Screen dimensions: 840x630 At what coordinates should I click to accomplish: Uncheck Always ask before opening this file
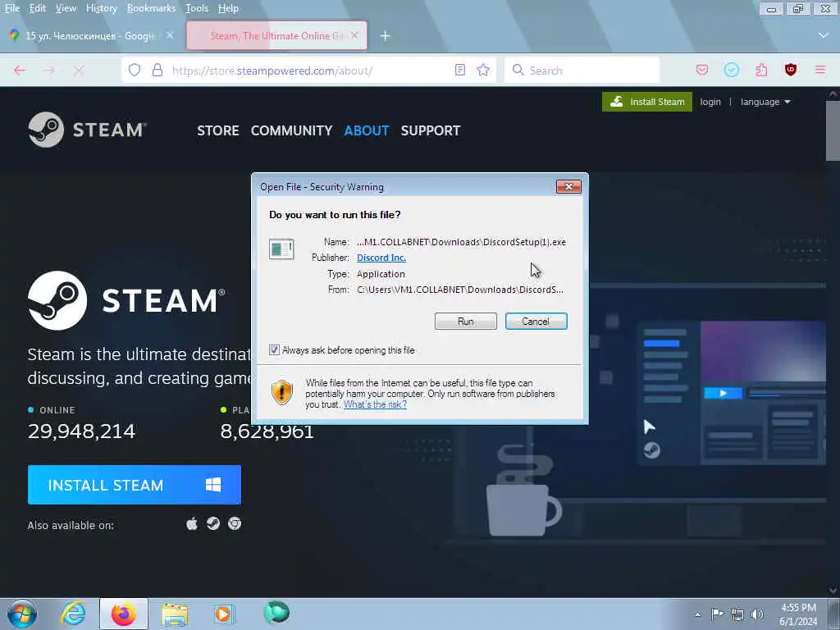pyautogui.click(x=274, y=349)
